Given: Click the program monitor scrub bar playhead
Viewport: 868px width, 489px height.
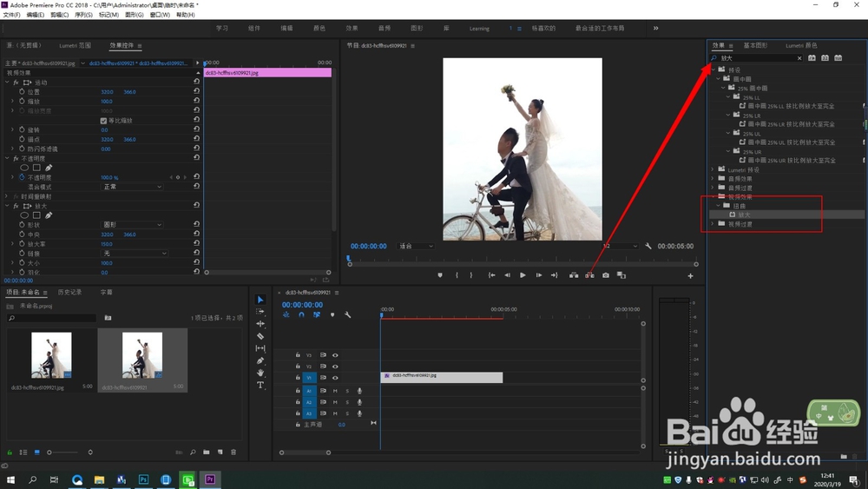Looking at the screenshot, I should [x=349, y=258].
